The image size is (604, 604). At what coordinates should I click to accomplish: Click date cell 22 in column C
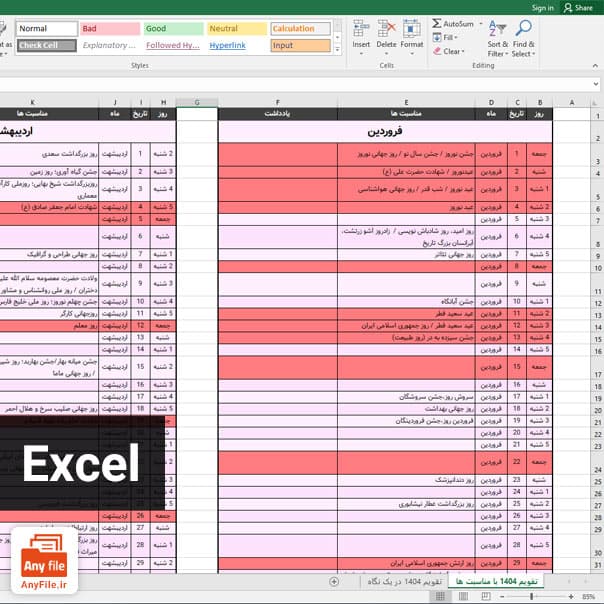pos(517,462)
